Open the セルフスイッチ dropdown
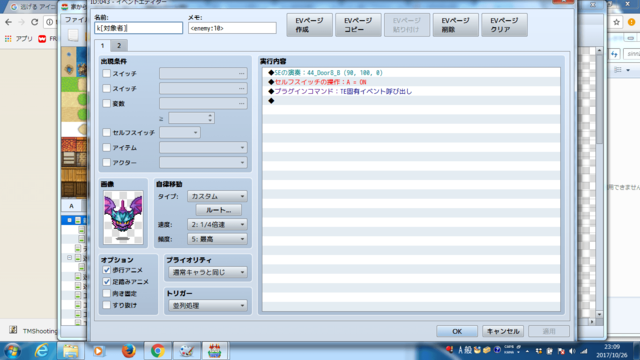The width and height of the screenshot is (640, 360). click(180, 132)
